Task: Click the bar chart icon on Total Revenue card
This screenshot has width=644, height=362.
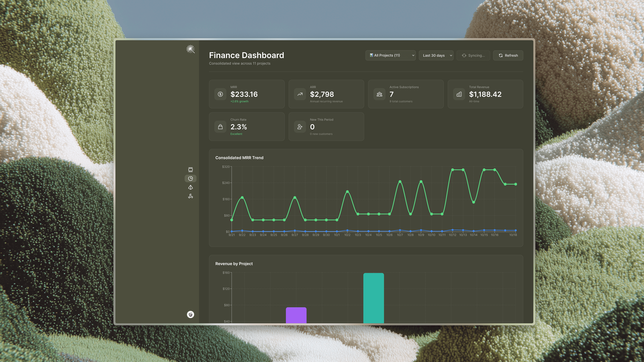Action: pyautogui.click(x=459, y=94)
